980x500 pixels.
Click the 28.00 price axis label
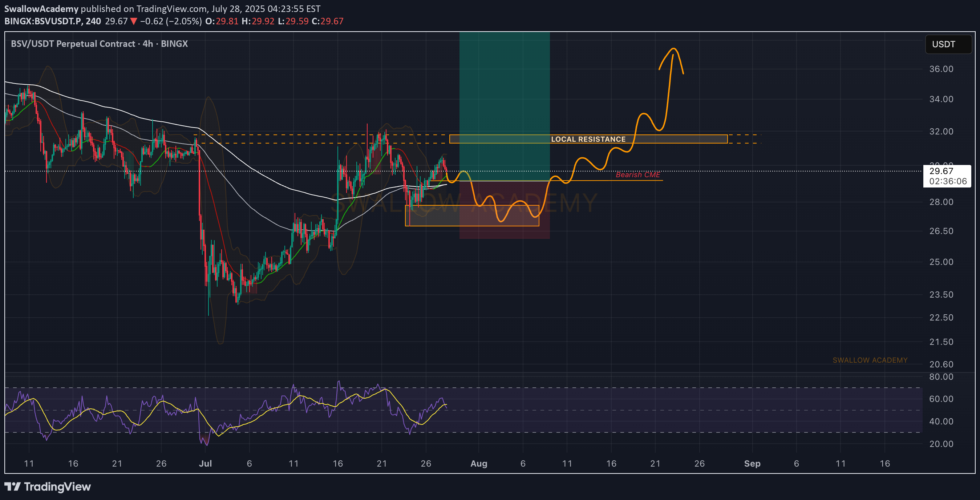[941, 202]
